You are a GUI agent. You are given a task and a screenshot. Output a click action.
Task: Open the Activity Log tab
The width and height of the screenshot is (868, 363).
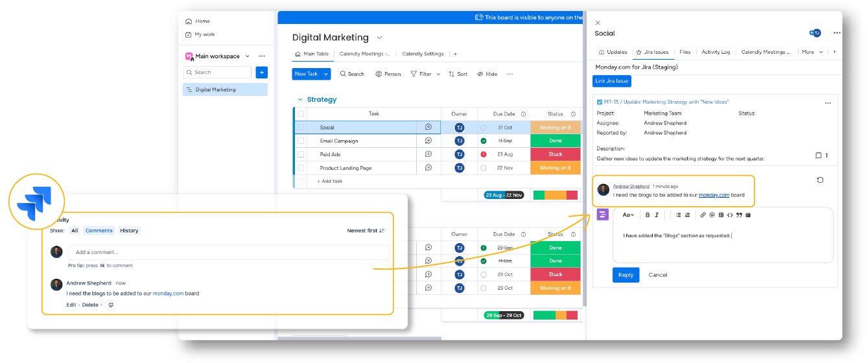716,52
